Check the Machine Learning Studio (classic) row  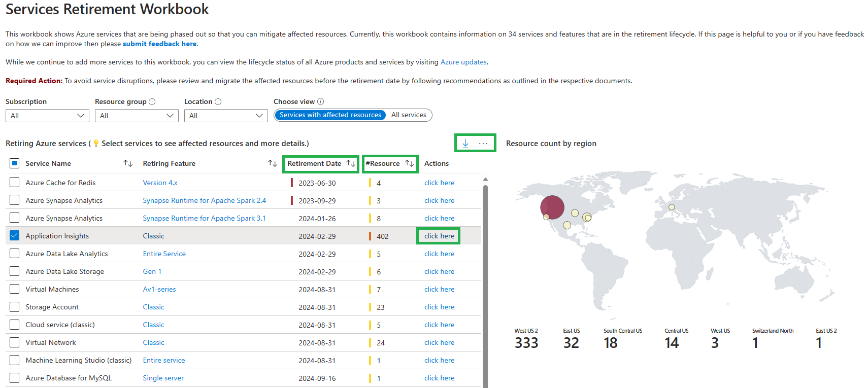(x=15, y=360)
